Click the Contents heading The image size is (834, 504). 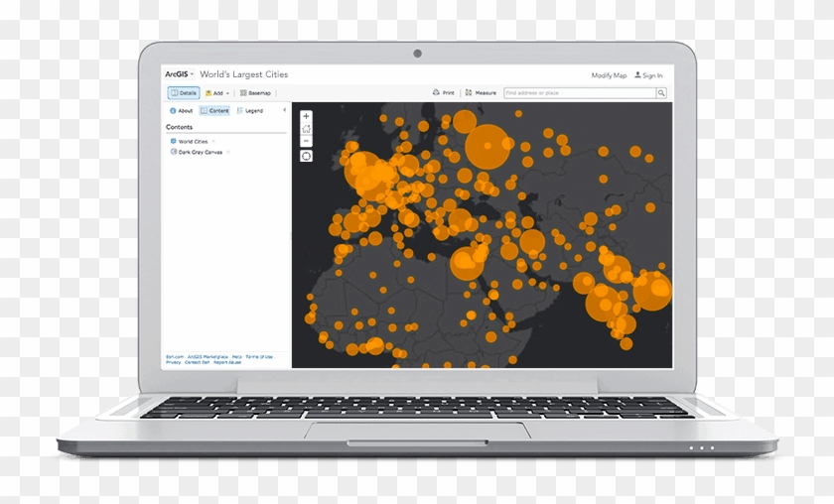pyautogui.click(x=180, y=127)
